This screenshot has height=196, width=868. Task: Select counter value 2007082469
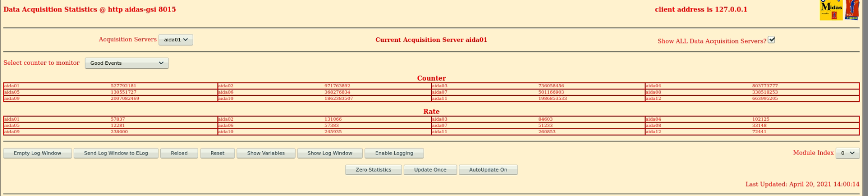pyautogui.click(x=125, y=99)
